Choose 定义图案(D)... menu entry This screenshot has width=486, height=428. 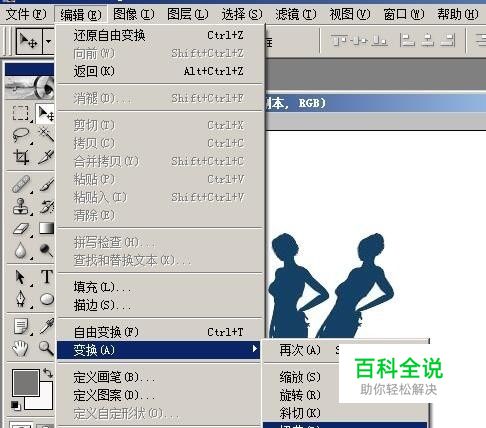click(159, 395)
